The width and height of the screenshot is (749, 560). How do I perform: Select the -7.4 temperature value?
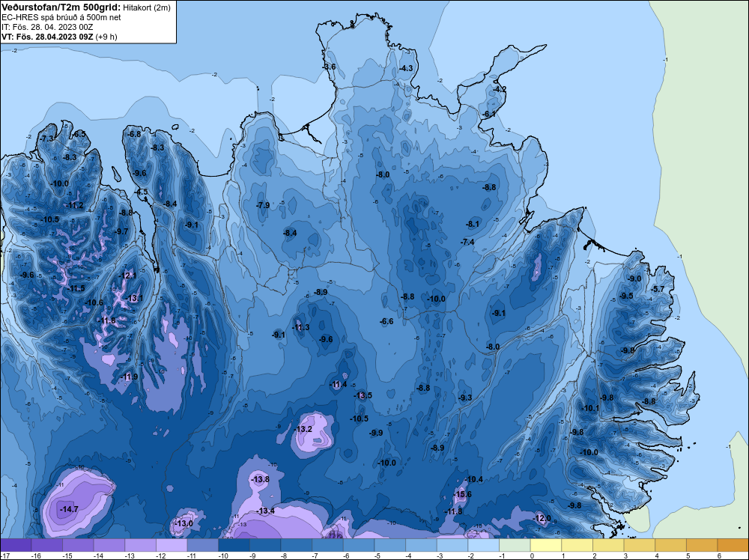467,242
